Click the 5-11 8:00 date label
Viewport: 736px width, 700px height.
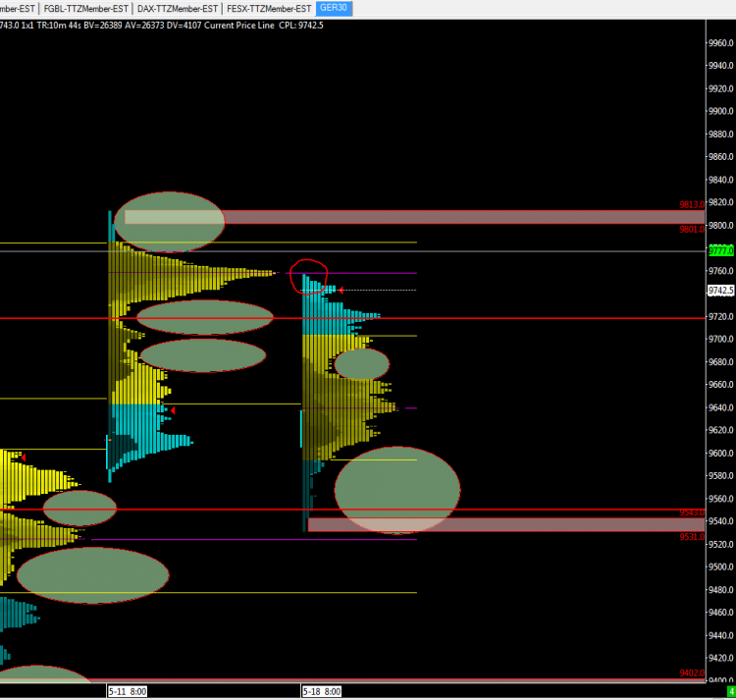tap(128, 691)
